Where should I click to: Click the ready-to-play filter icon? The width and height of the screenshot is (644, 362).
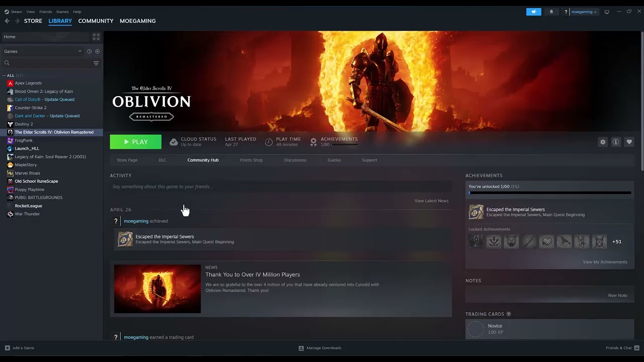[98, 51]
